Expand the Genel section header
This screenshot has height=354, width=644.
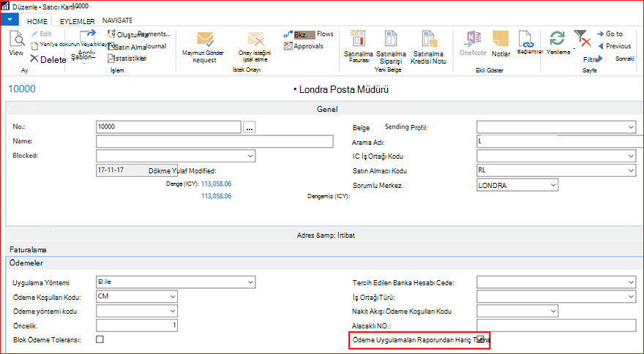tap(324, 109)
